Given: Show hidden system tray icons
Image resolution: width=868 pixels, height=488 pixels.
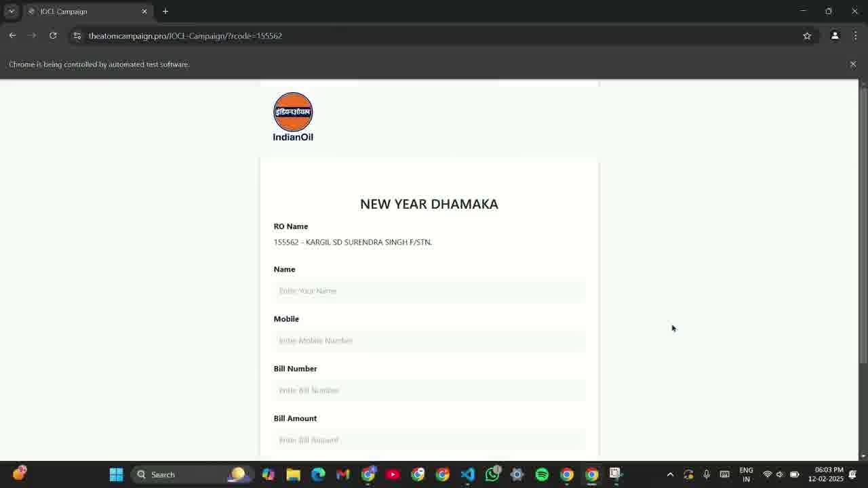Looking at the screenshot, I should click(x=670, y=474).
